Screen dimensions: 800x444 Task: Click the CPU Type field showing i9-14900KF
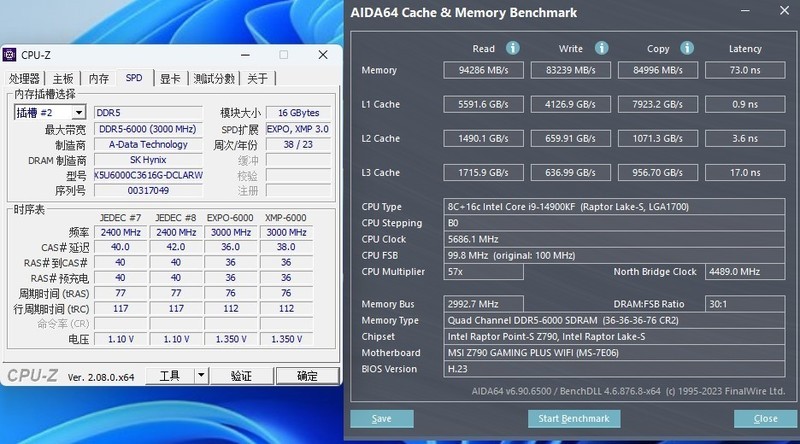point(614,207)
